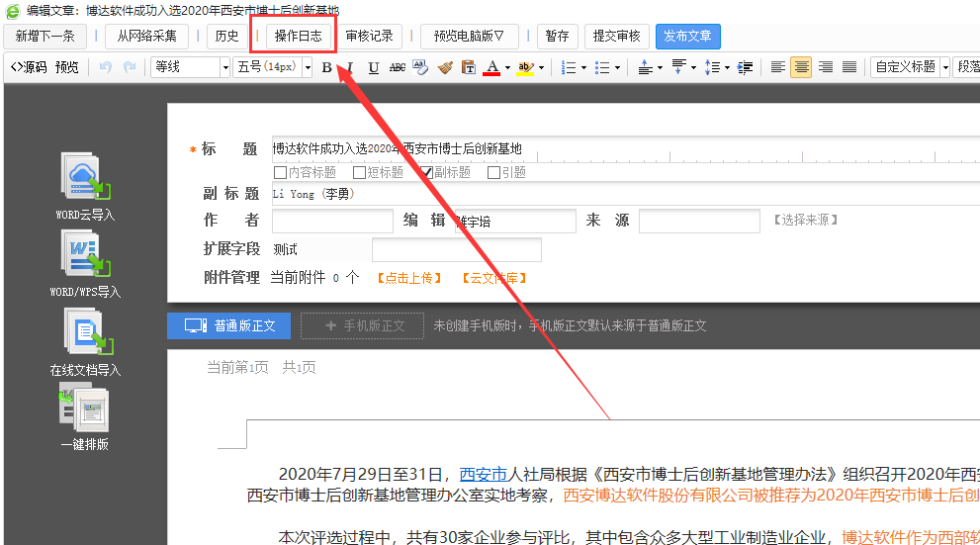
Task: Switch to 普通版正文 tab
Action: [x=228, y=325]
